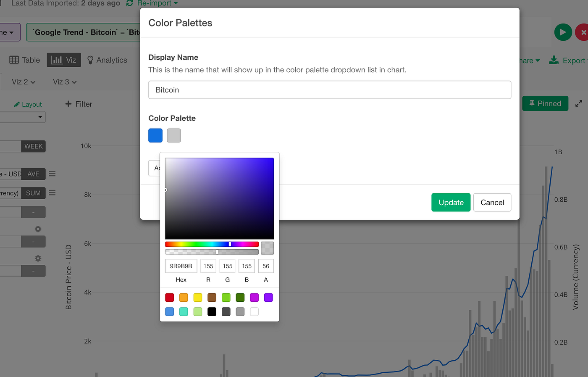Select the red preset color swatch

click(169, 297)
